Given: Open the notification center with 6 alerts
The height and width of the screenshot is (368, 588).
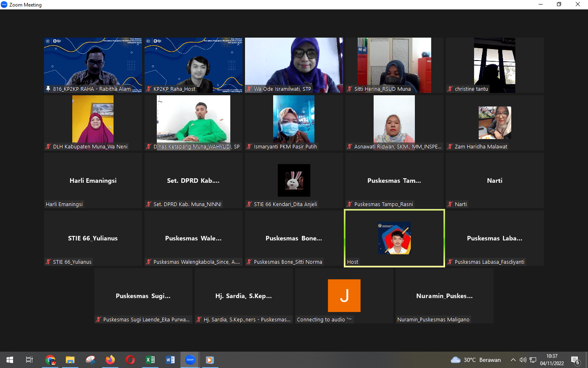Looking at the screenshot, I should click(x=575, y=360).
